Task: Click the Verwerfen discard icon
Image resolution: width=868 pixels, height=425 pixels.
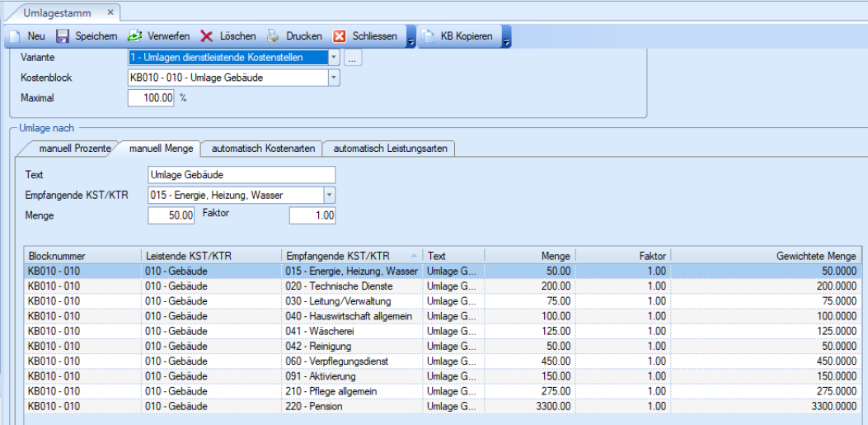Action: point(134,36)
